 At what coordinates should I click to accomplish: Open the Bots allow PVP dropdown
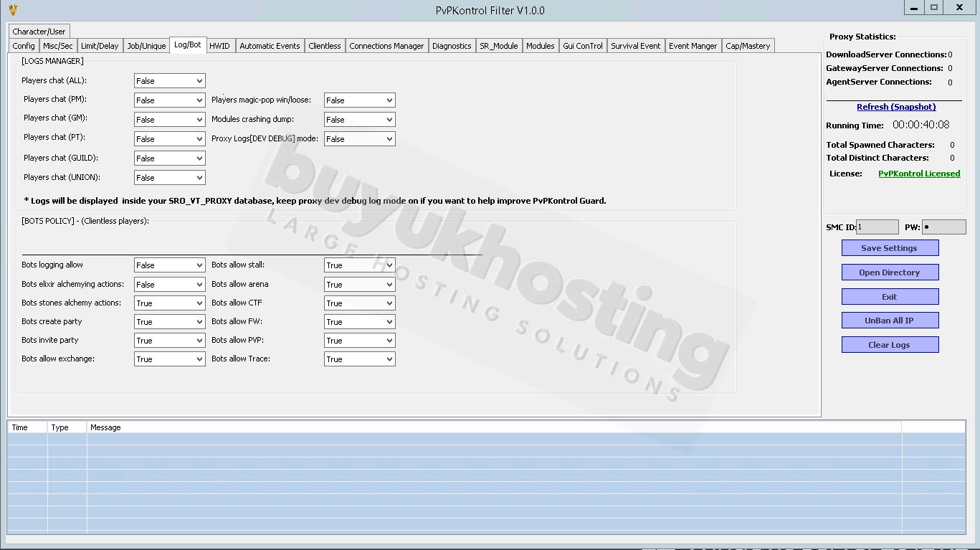coord(359,341)
